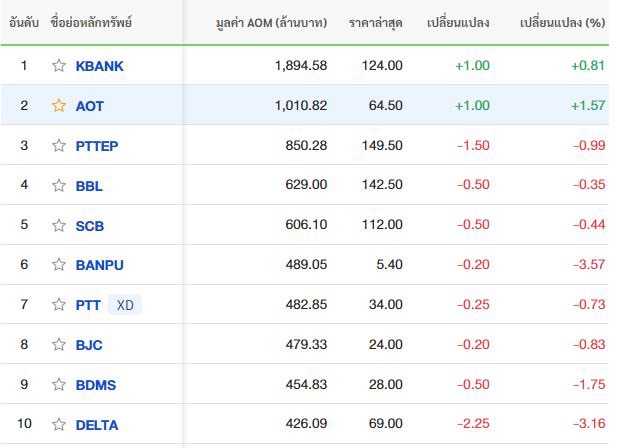Mark BJC as favorite star
This screenshot has width=627, height=448.
(x=59, y=344)
